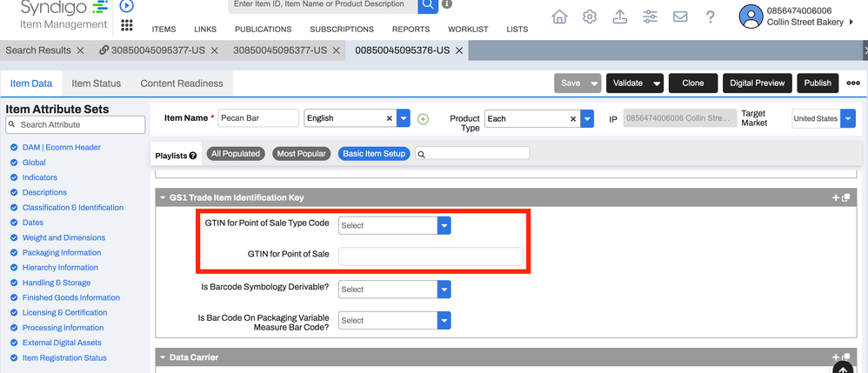The height and width of the screenshot is (373, 868).
Task: Expand the Collin Street Bakery account arrow
Action: pyautogui.click(x=851, y=22)
